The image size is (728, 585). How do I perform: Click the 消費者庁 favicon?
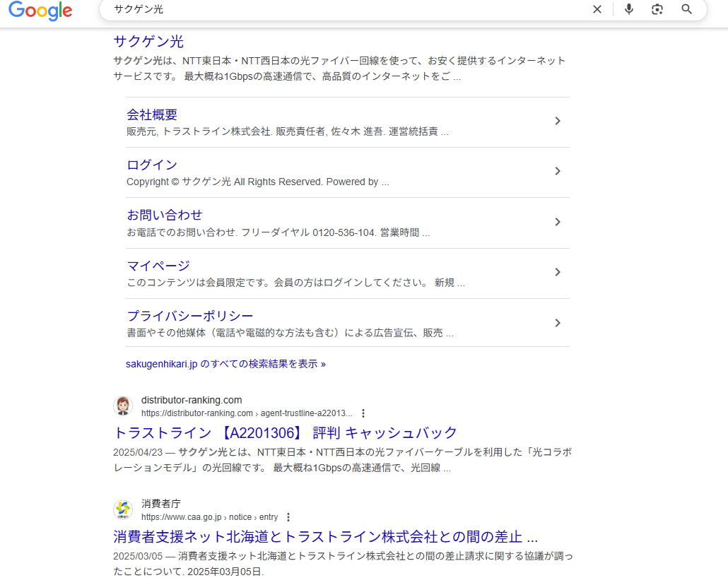pos(123,510)
